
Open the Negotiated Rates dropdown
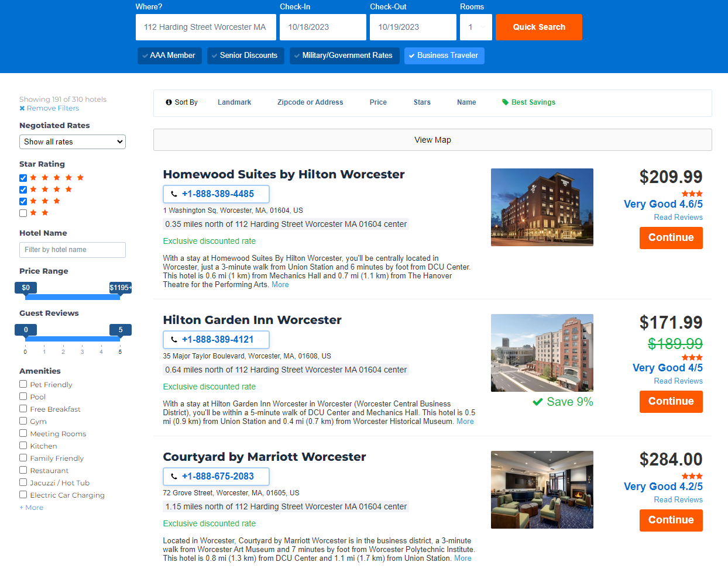click(x=73, y=142)
